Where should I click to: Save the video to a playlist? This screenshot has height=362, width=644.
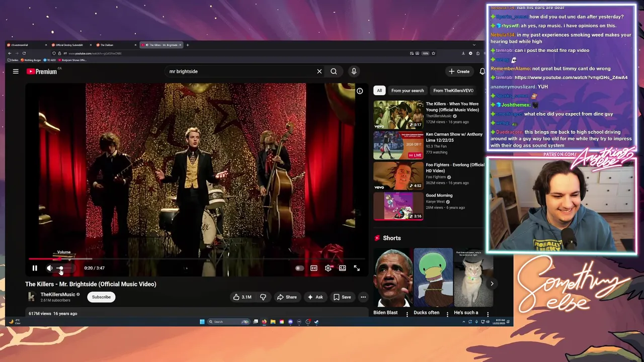(x=342, y=297)
